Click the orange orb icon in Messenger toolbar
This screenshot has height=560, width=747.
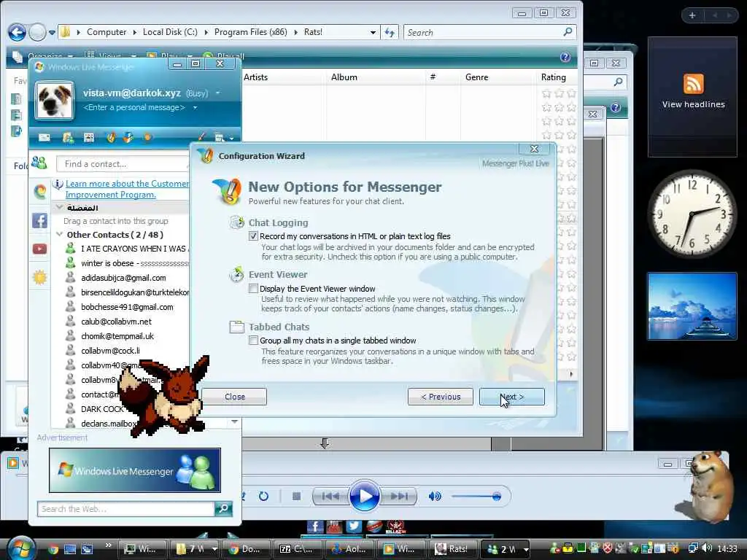147,137
